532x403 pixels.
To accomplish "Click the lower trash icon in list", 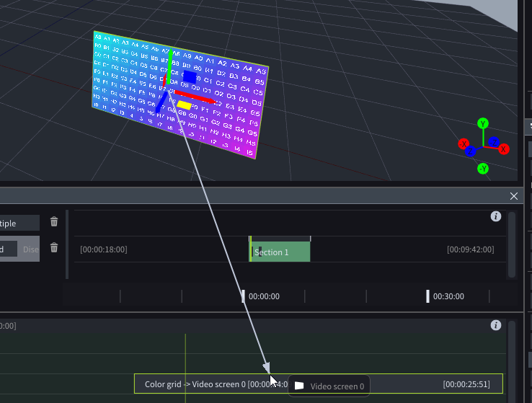I will tap(54, 248).
